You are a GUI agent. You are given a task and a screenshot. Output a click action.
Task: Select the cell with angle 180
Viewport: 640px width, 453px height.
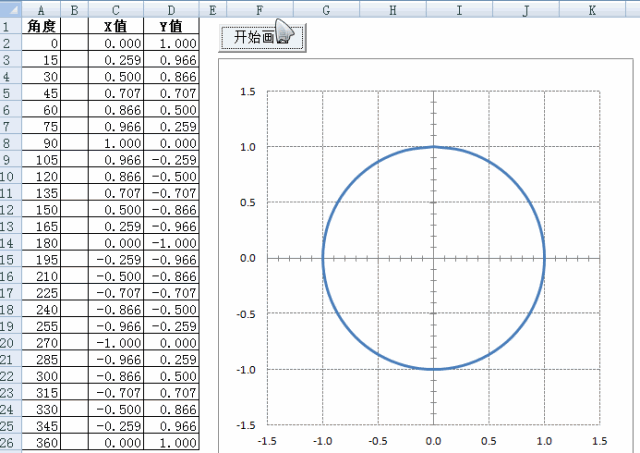pyautogui.click(x=41, y=242)
